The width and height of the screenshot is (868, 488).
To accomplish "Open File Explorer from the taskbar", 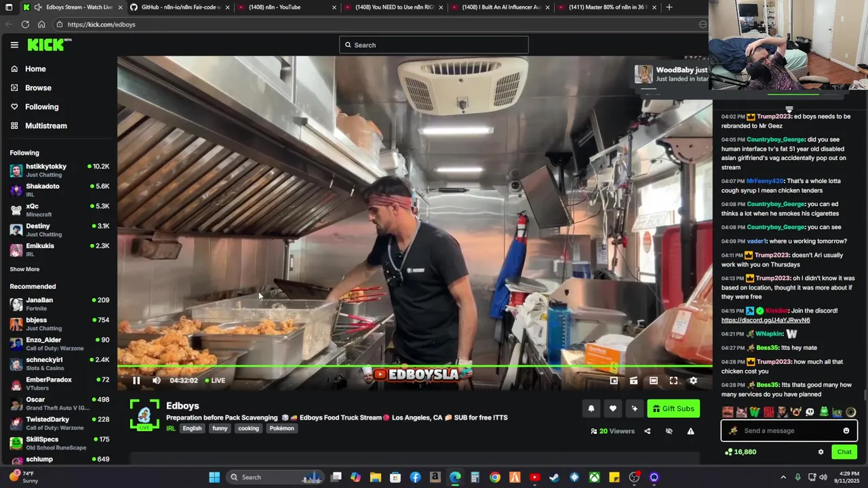I will click(x=375, y=477).
